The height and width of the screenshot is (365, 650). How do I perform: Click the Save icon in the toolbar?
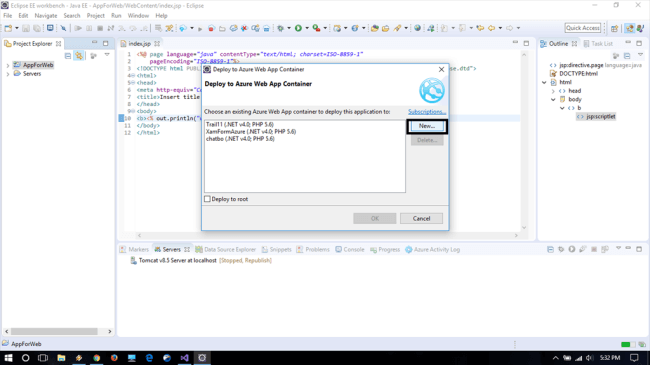click(26, 28)
